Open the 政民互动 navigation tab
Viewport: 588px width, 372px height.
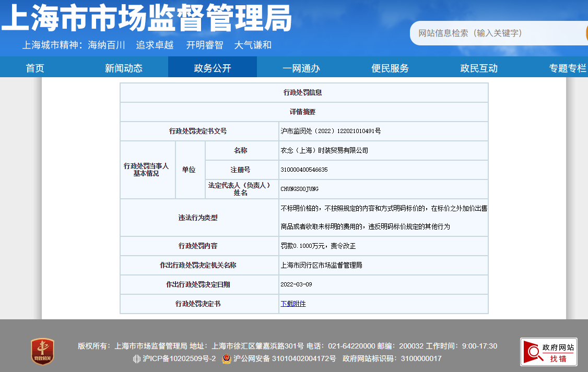[x=479, y=68]
